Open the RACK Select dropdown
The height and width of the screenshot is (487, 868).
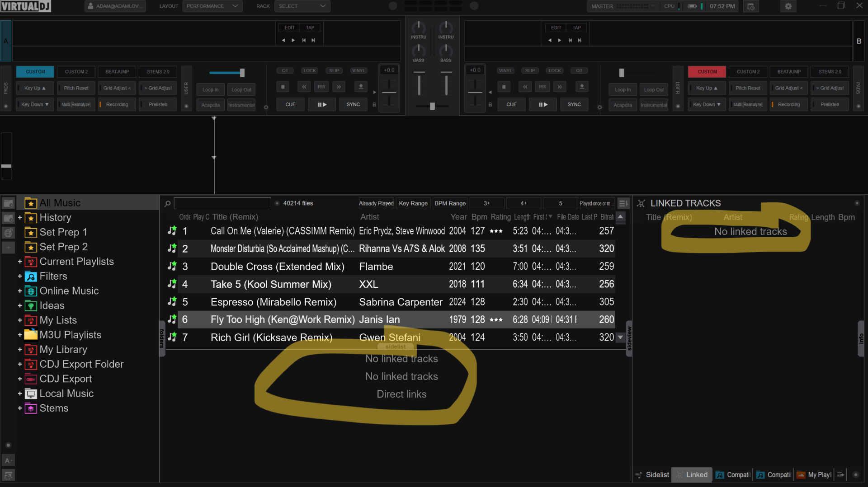tap(302, 6)
